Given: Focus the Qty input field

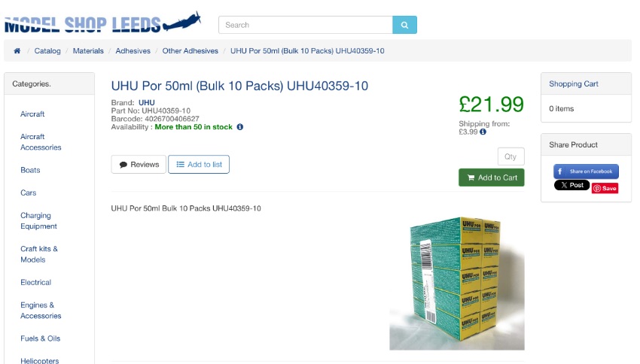Looking at the screenshot, I should [x=511, y=156].
